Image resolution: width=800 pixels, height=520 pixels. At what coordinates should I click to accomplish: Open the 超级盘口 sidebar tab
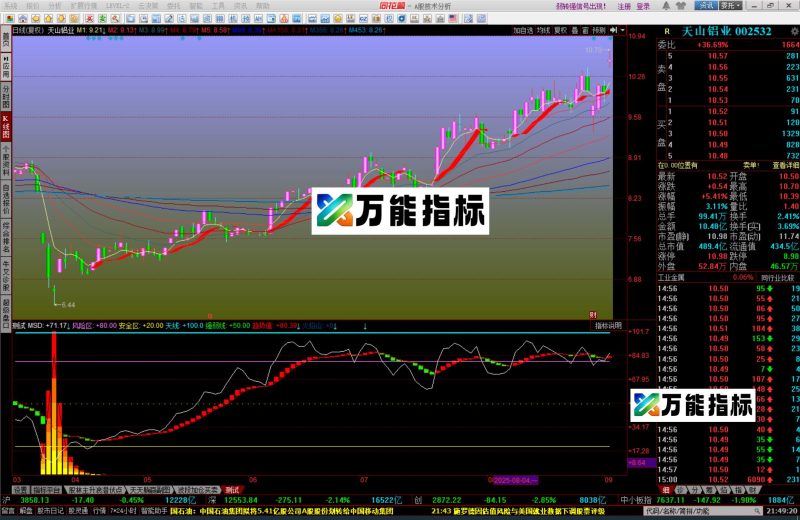pyautogui.click(x=6, y=313)
